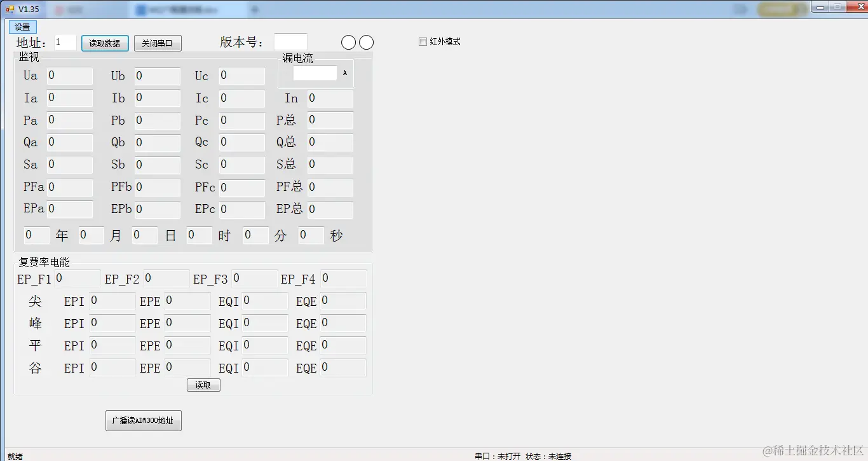
Task: Select the EP_F4 value field
Action: 343,279
